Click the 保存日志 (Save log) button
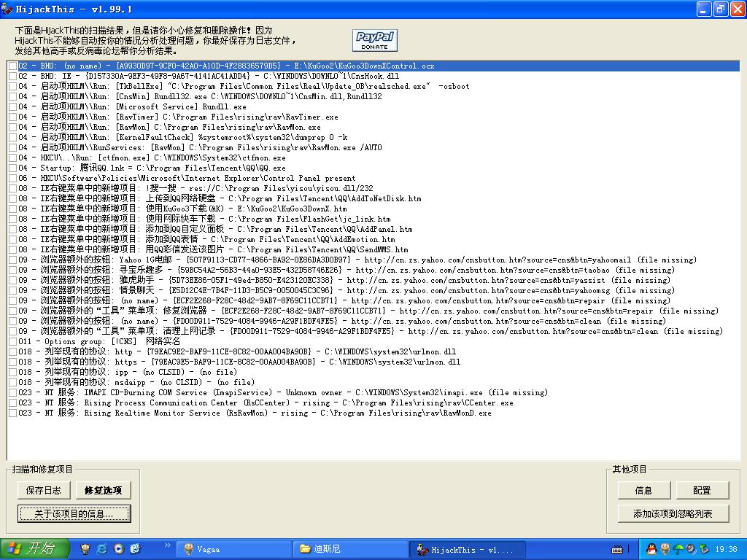Screen dimensions: 747x560 tap(43, 490)
